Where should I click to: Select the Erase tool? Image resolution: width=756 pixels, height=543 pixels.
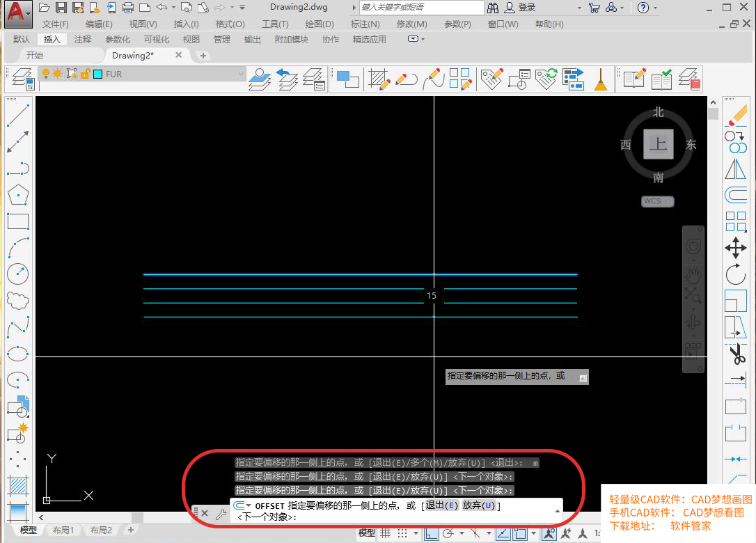[737, 116]
